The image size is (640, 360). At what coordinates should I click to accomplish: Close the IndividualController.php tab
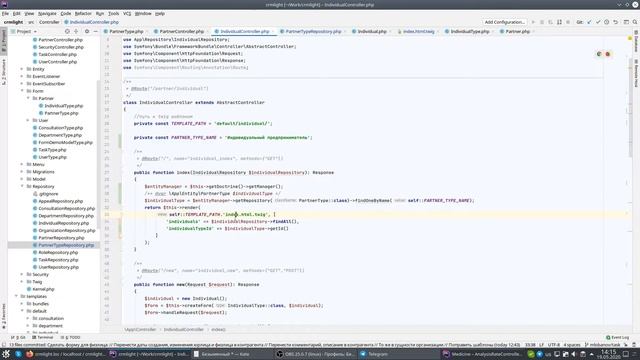(x=273, y=31)
